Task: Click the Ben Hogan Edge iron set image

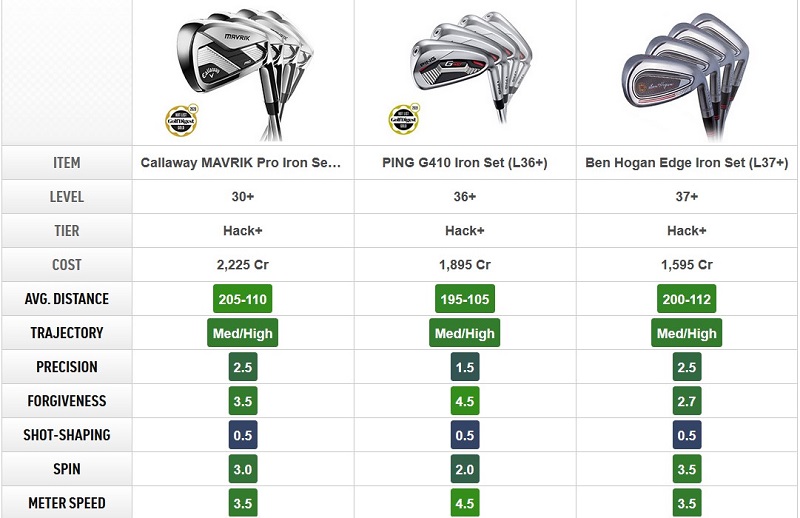Action: (685, 76)
